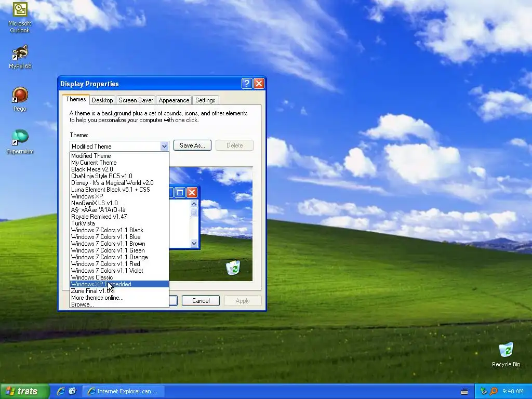Open the Appearance tab
The height and width of the screenshot is (399, 532).
click(174, 100)
